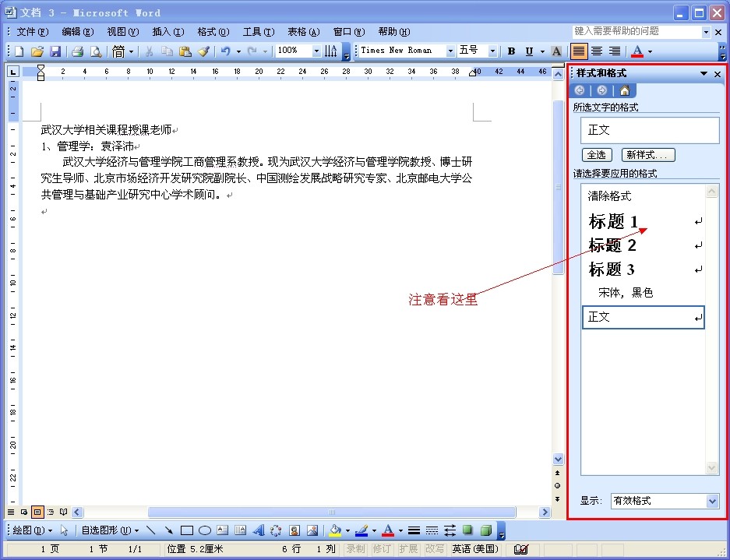Image resolution: width=730 pixels, height=560 pixels.
Task: Toggle Character Shading on text
Action: [x=556, y=51]
